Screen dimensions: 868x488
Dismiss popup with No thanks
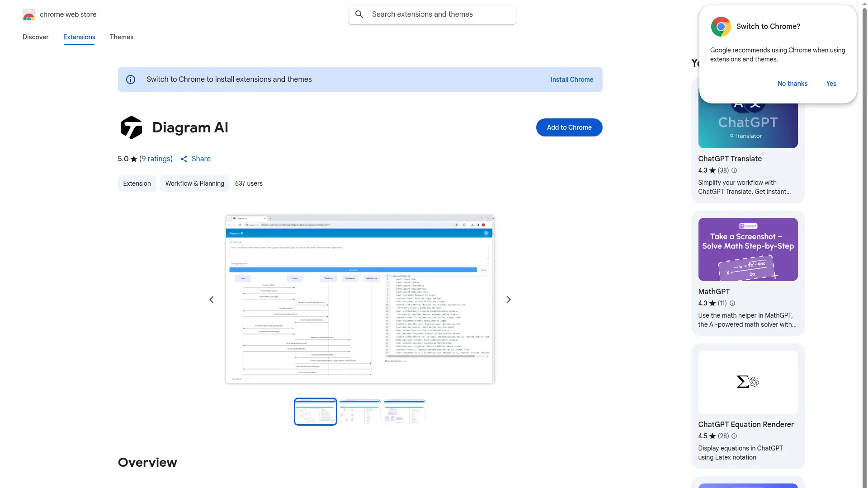pos(792,84)
